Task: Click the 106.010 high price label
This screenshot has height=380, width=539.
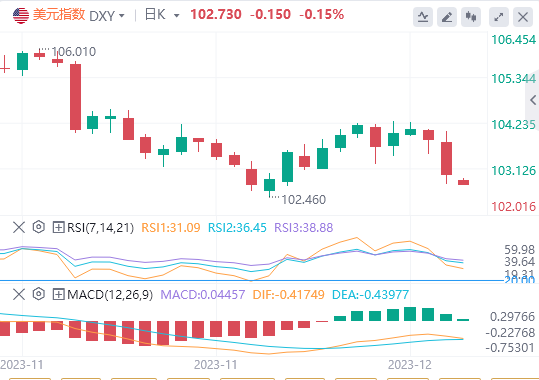Action: [x=74, y=52]
